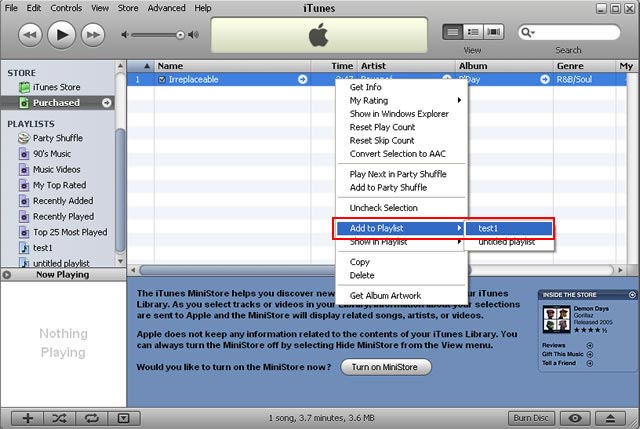Sort by the Artist column header
Image resolution: width=640 pixels, height=429 pixels.
pyautogui.click(x=406, y=66)
